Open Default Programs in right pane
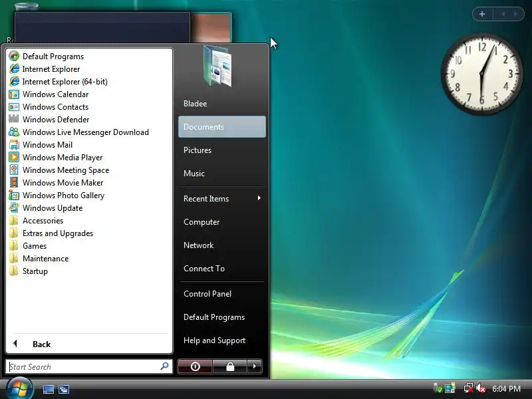The width and height of the screenshot is (532, 399). [222, 317]
